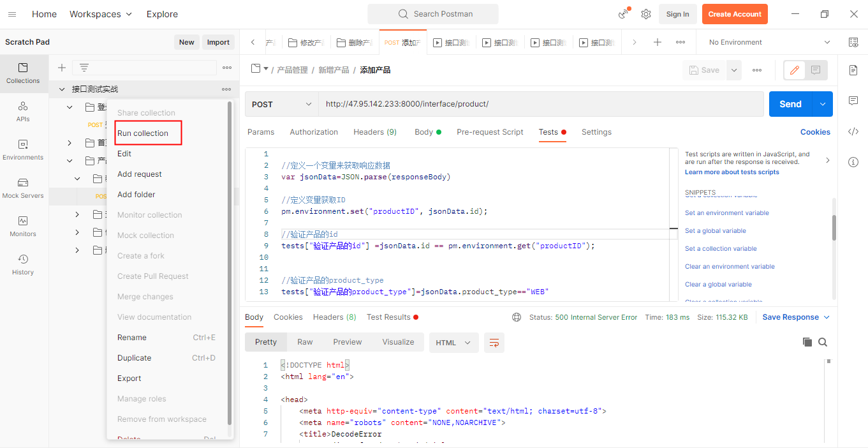Open the code snippet icon in right sidebar
This screenshot has width=868, height=448.
pyautogui.click(x=853, y=131)
